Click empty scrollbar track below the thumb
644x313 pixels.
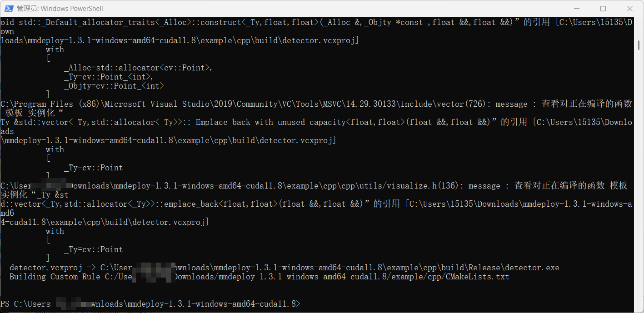coord(639,182)
